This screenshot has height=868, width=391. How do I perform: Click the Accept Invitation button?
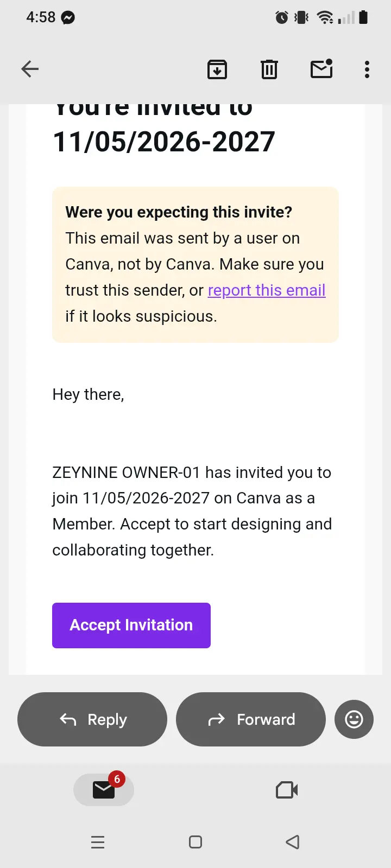click(131, 625)
